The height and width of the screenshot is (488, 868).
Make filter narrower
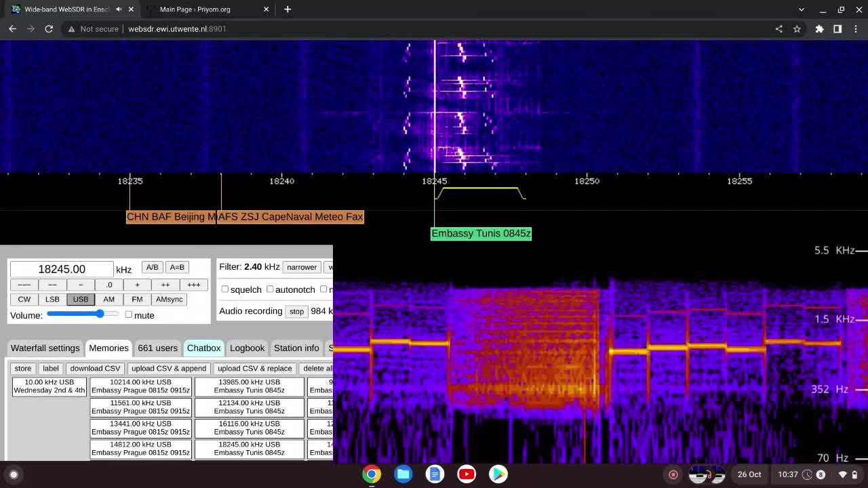click(x=302, y=267)
